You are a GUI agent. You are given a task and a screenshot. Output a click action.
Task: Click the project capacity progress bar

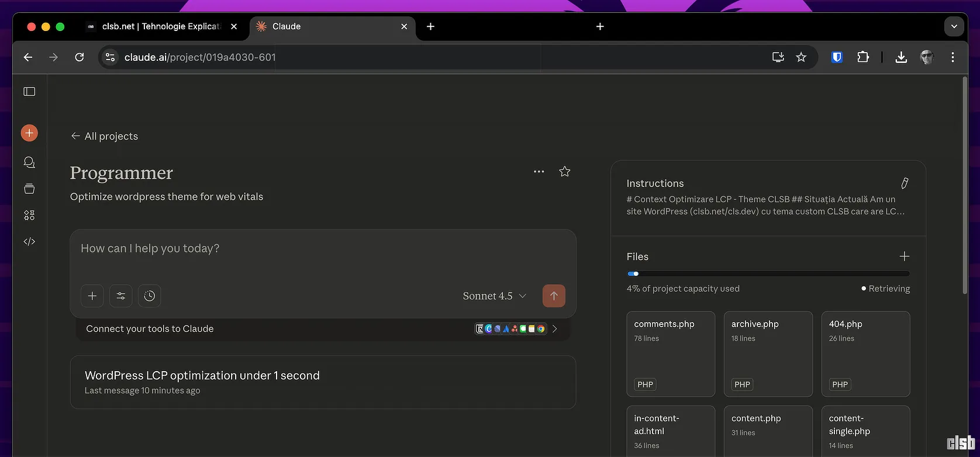[x=768, y=273]
